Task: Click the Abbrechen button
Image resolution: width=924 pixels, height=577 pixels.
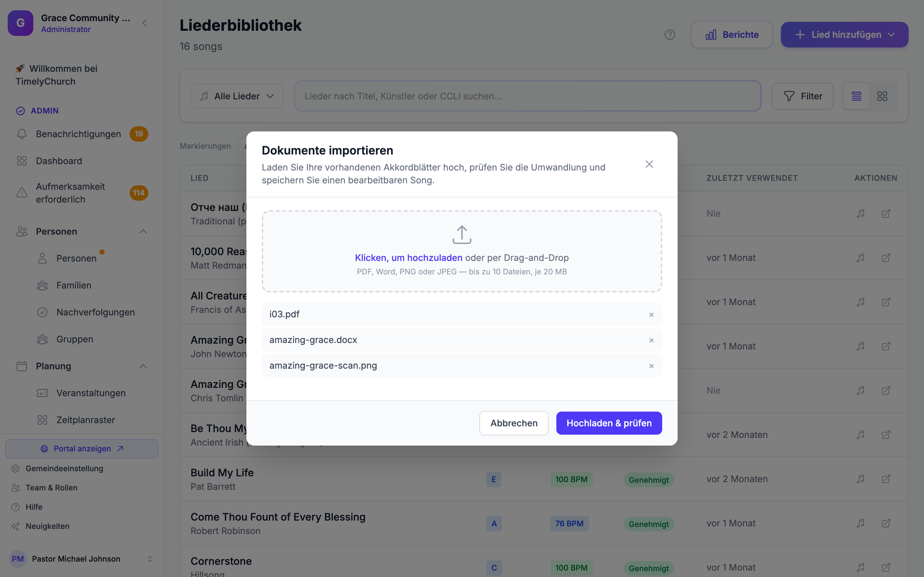Action: pos(514,423)
